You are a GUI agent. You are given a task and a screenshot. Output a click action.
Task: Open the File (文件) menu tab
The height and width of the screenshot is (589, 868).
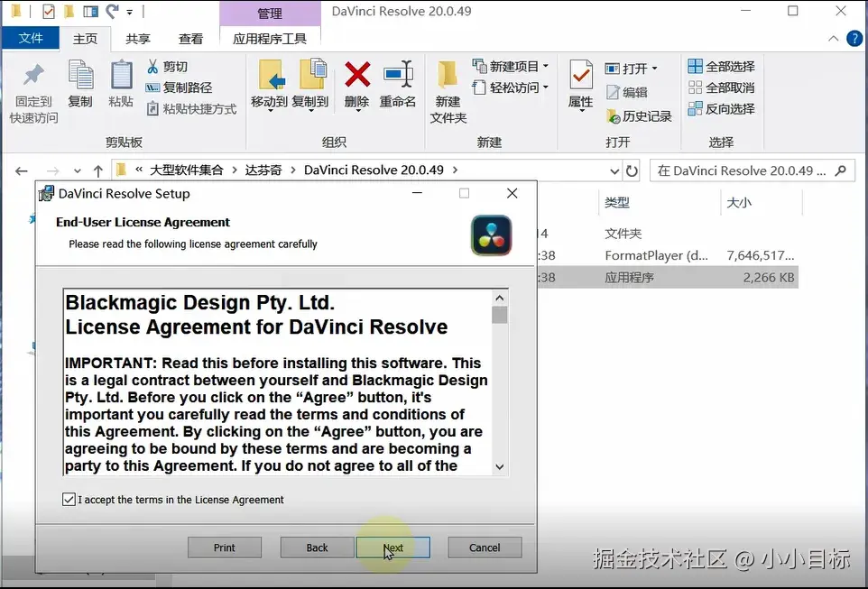(x=31, y=38)
